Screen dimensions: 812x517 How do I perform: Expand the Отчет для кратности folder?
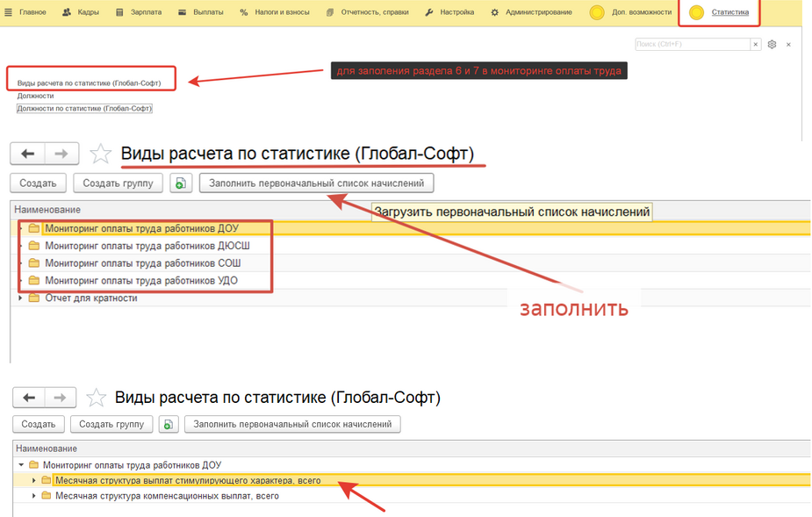21,298
